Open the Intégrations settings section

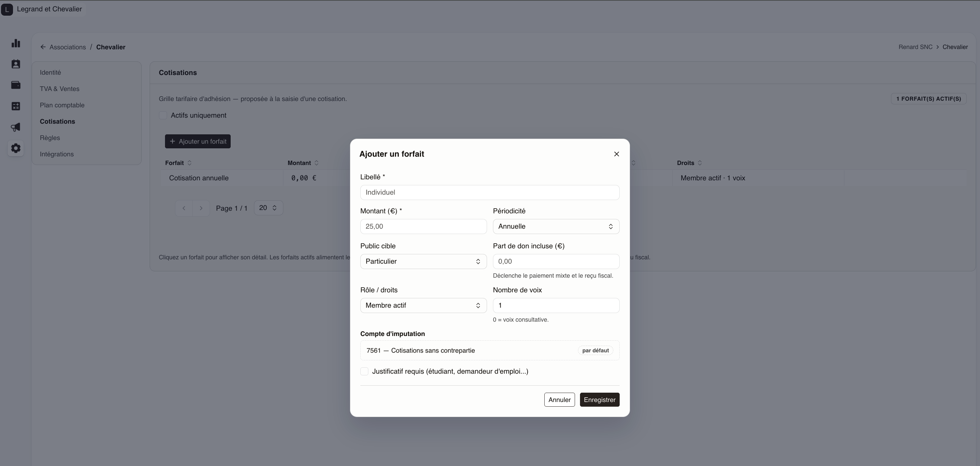57,154
